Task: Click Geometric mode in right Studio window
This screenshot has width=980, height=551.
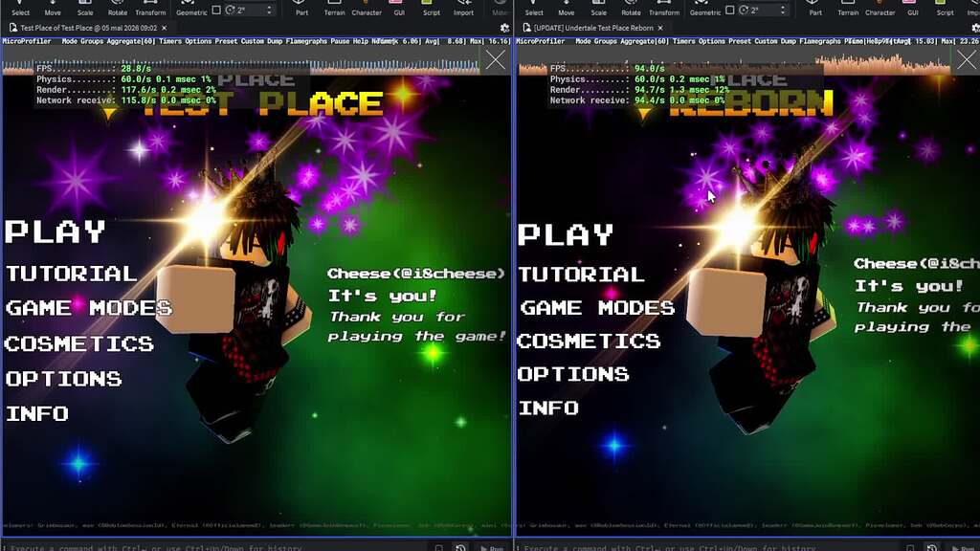Action: 705,8
